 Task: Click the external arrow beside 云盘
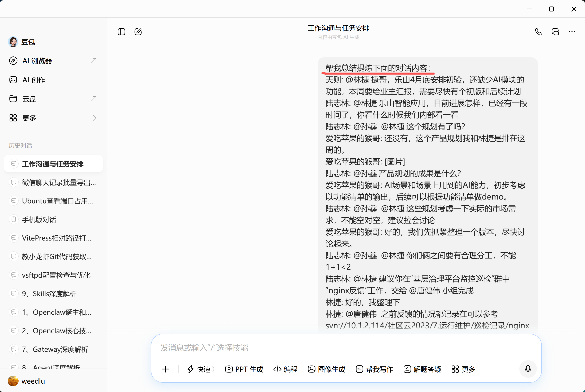[94, 99]
